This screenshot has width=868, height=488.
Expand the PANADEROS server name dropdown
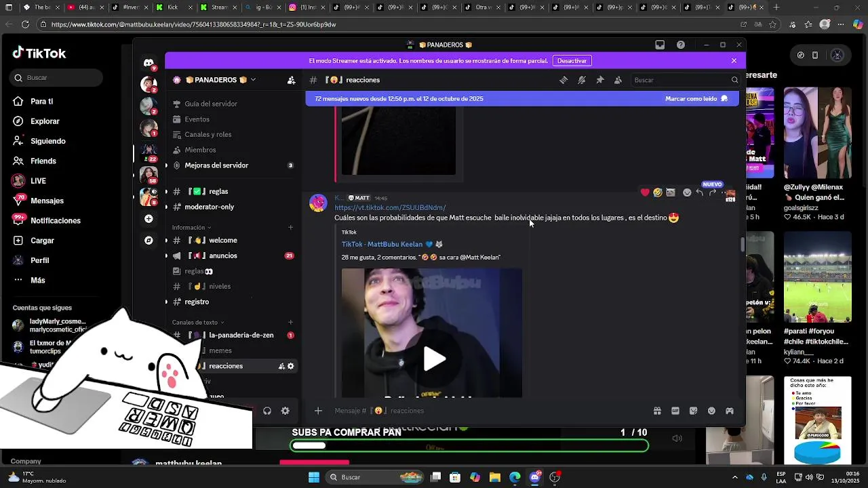click(253, 80)
